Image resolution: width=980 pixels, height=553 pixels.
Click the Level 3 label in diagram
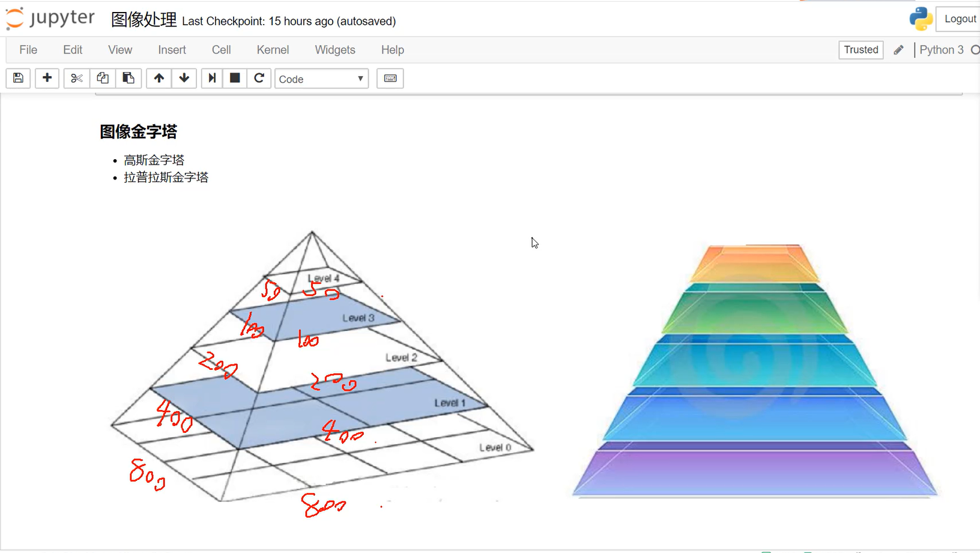[x=358, y=318]
